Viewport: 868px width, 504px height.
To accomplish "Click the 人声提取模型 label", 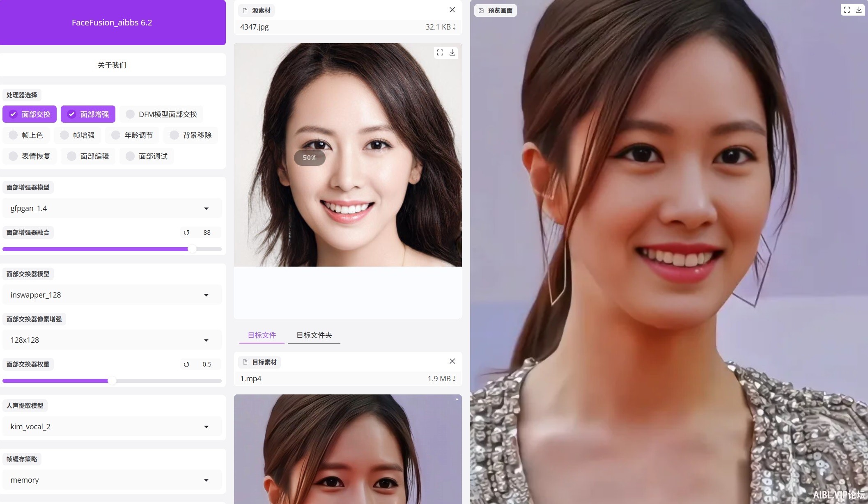I will pos(25,406).
